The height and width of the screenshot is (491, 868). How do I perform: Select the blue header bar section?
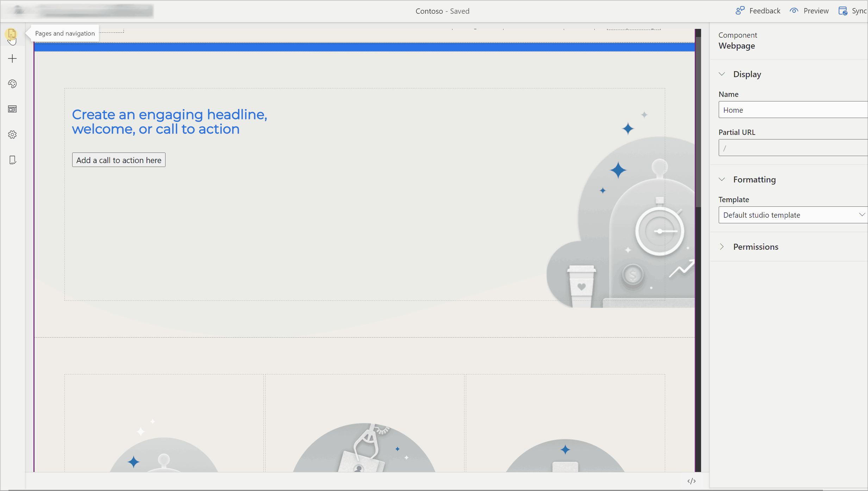(364, 47)
